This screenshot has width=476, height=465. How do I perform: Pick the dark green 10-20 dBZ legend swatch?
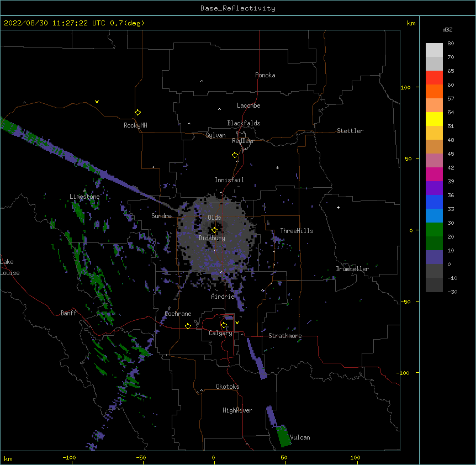point(434,243)
